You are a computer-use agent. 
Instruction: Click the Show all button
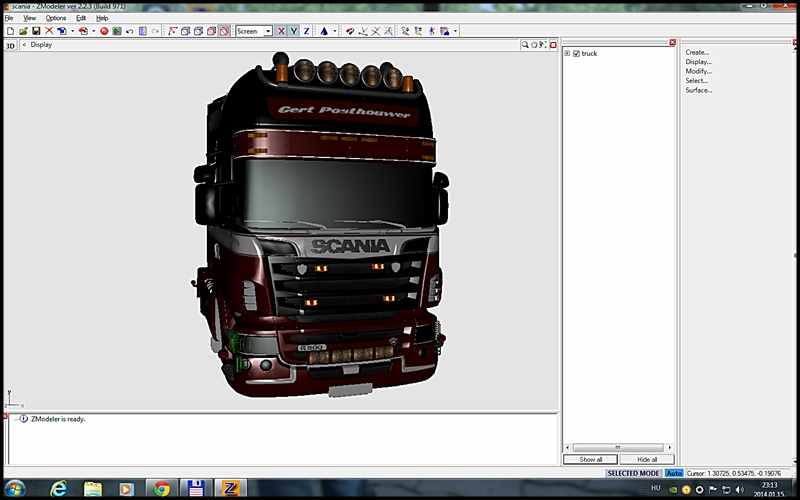[x=591, y=459]
